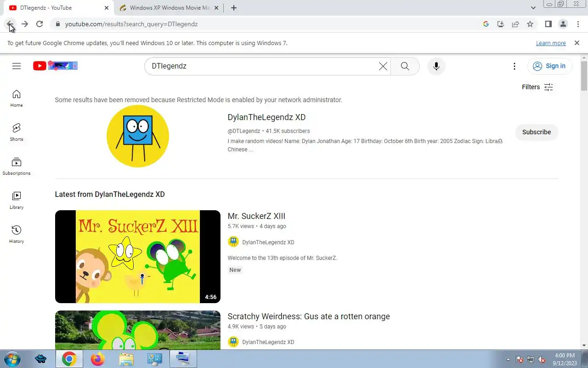This screenshot has width=588, height=368.
Task: Open the Filters options
Action: pos(537,87)
